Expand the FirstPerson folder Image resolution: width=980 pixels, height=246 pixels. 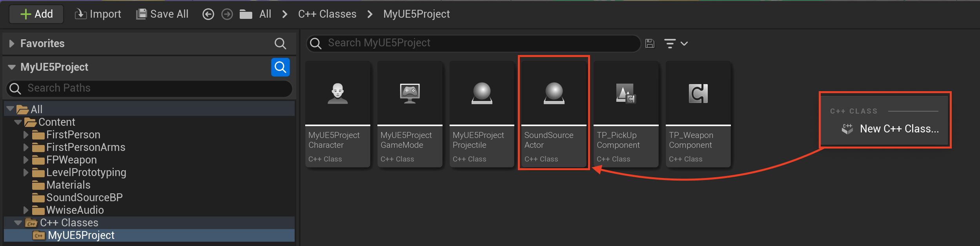[x=26, y=135]
